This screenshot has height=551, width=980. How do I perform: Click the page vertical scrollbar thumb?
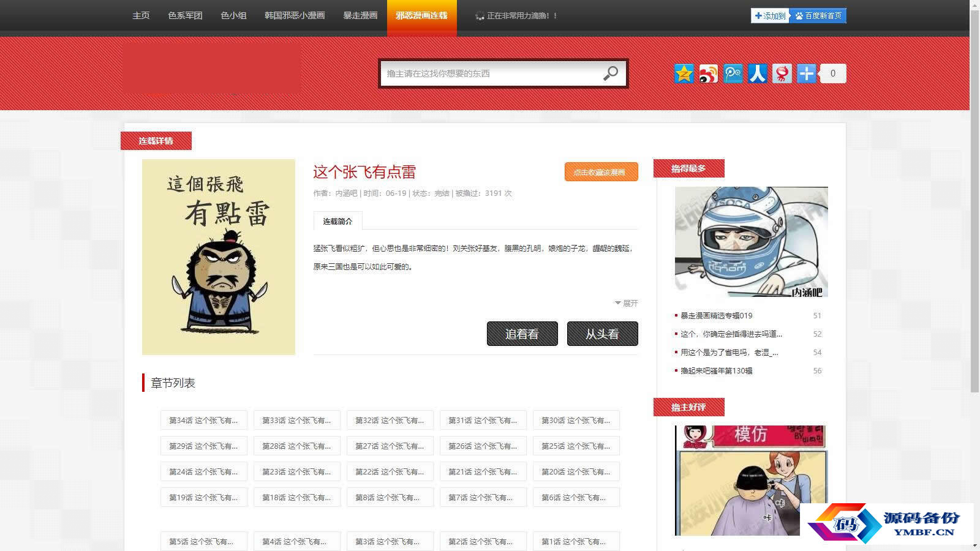[x=974, y=201]
